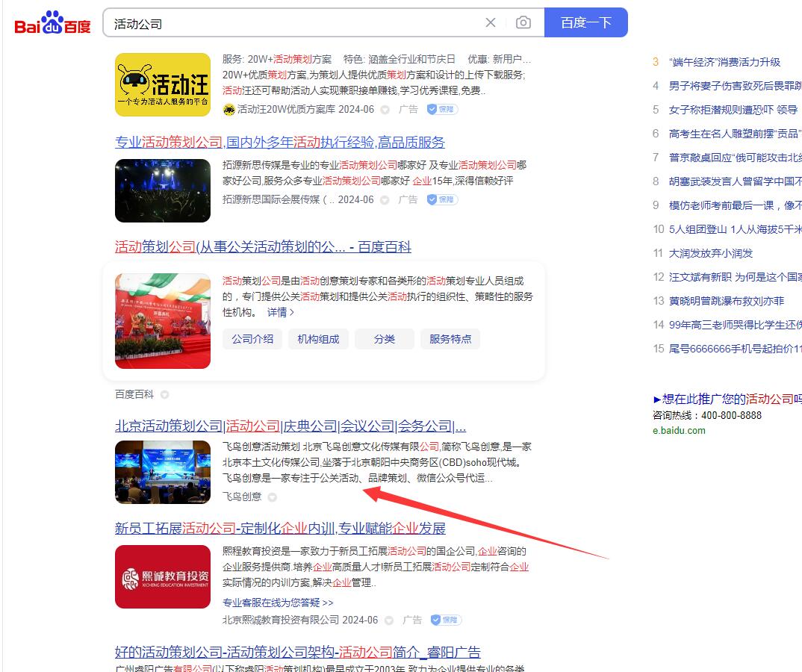The height and width of the screenshot is (672, 802).
Task: Open image search via the camera icon
Action: [x=523, y=22]
